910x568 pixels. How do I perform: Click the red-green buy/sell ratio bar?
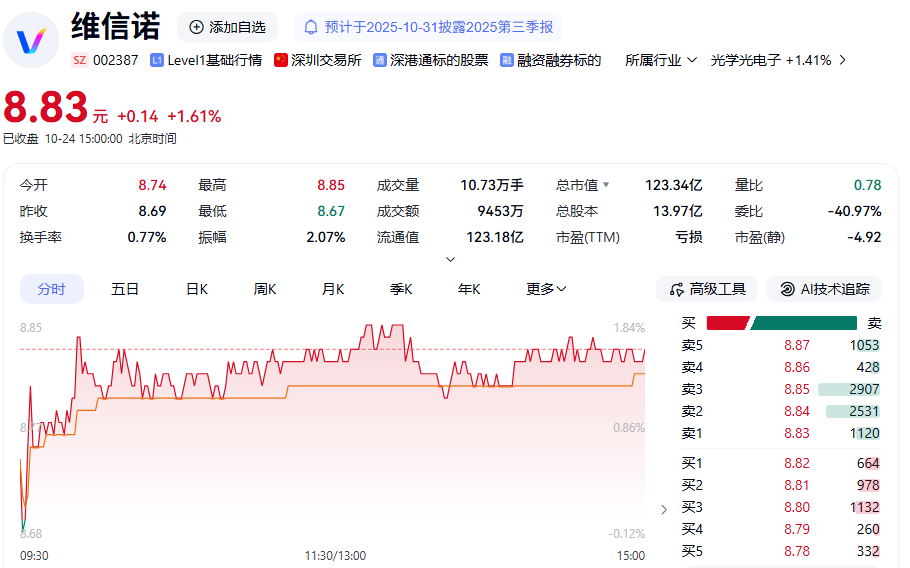(781, 323)
